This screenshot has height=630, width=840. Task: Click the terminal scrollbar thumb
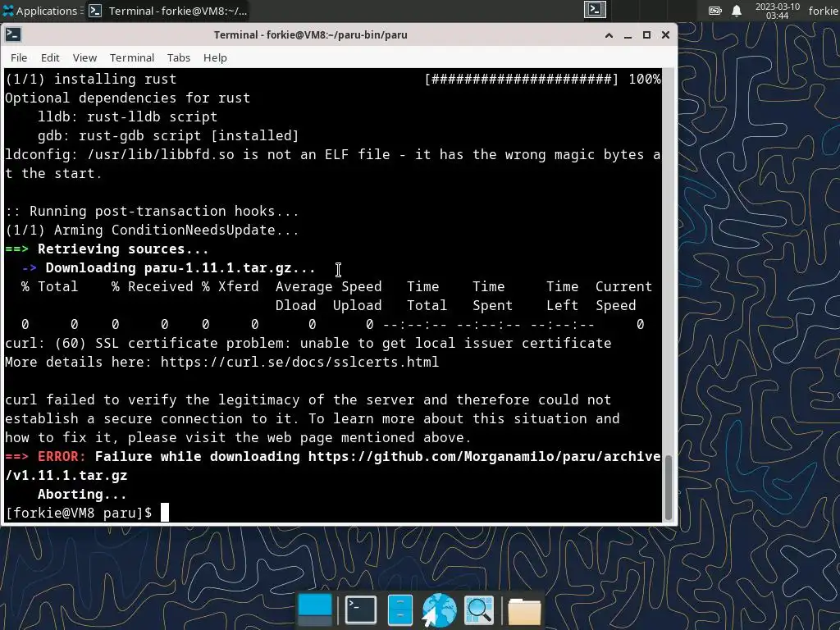[668, 486]
